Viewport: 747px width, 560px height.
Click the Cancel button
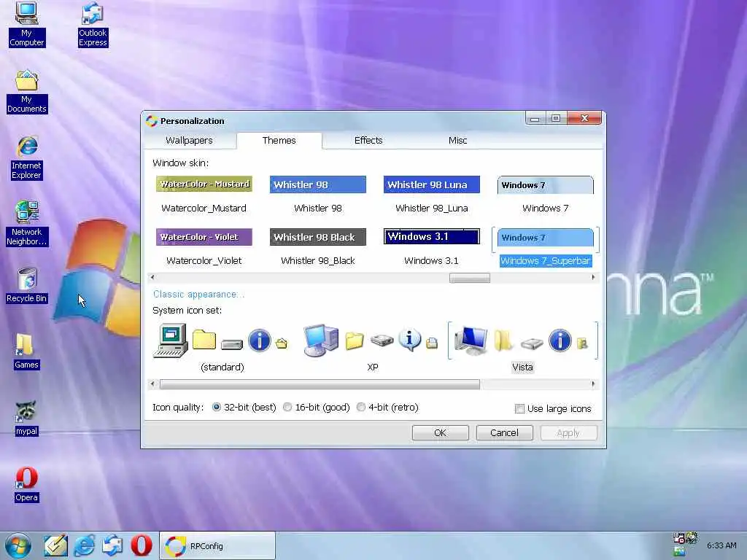[504, 432]
